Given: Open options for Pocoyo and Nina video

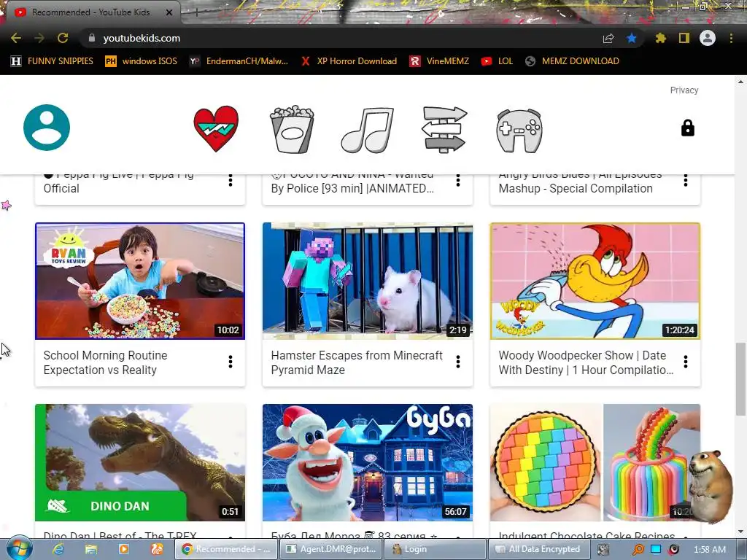Looking at the screenshot, I should coord(458,181).
